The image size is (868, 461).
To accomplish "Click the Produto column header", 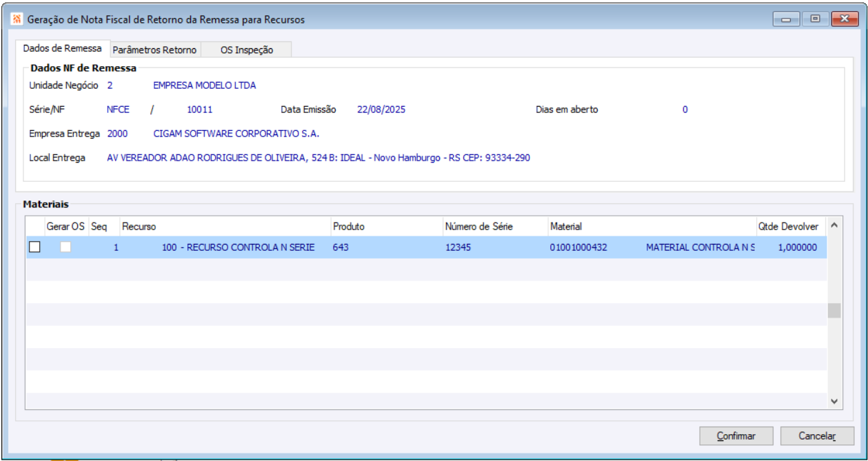I will point(386,226).
